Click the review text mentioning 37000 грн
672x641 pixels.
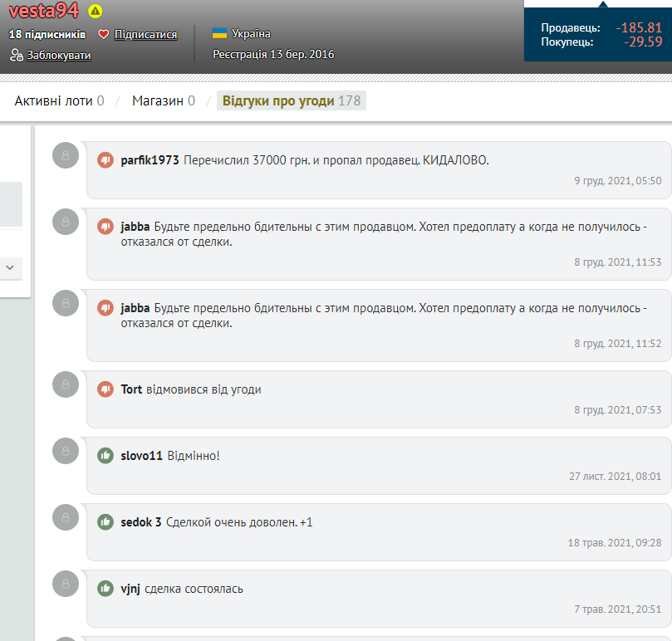click(x=336, y=160)
